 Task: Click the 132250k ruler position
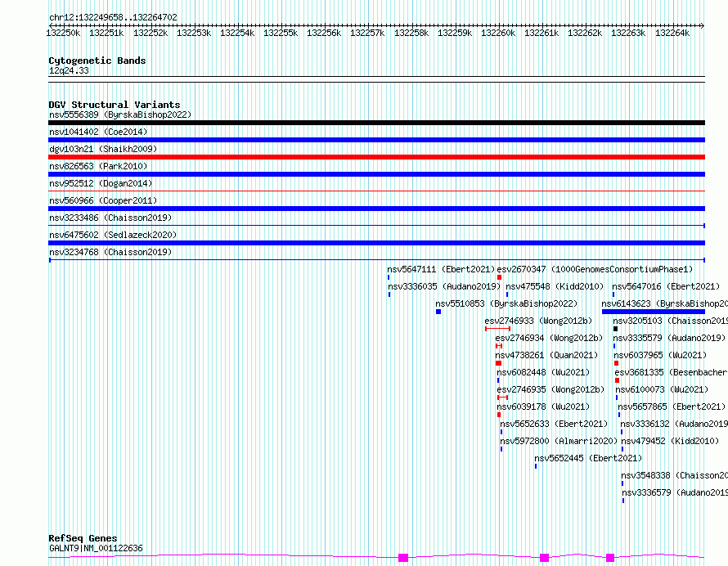(x=63, y=34)
